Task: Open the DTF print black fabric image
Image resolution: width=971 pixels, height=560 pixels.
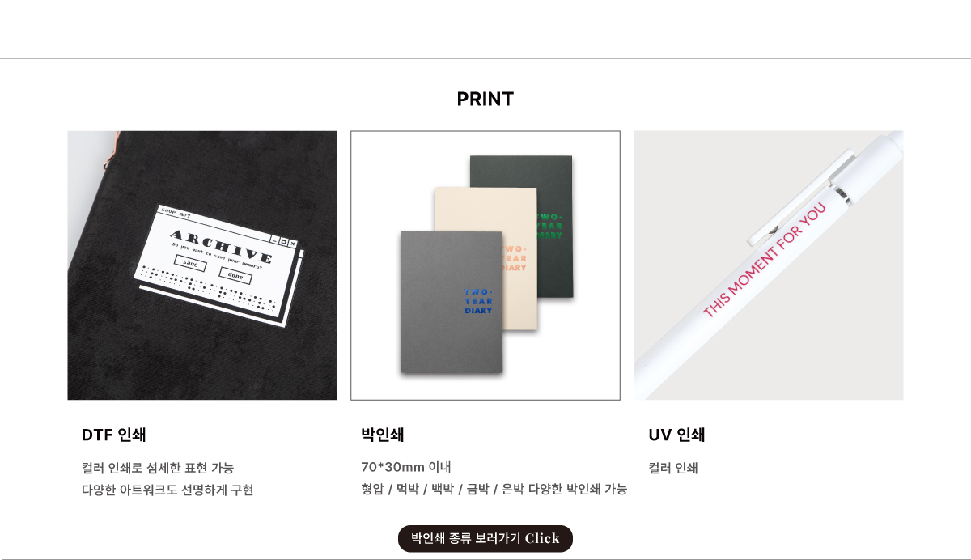Action: [202, 265]
